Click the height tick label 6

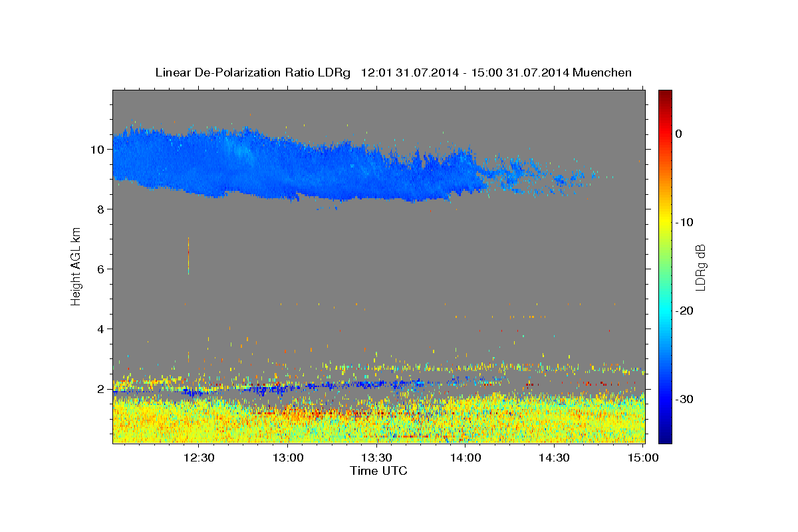click(x=102, y=269)
